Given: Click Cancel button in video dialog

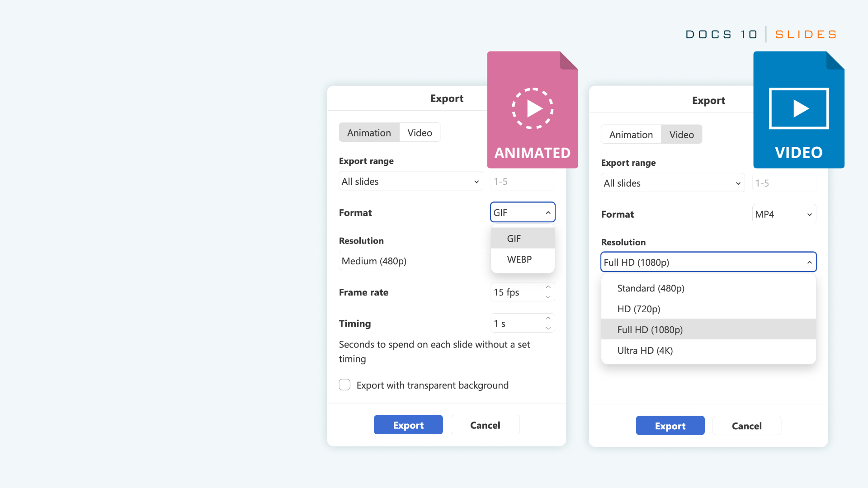Looking at the screenshot, I should tap(747, 426).
